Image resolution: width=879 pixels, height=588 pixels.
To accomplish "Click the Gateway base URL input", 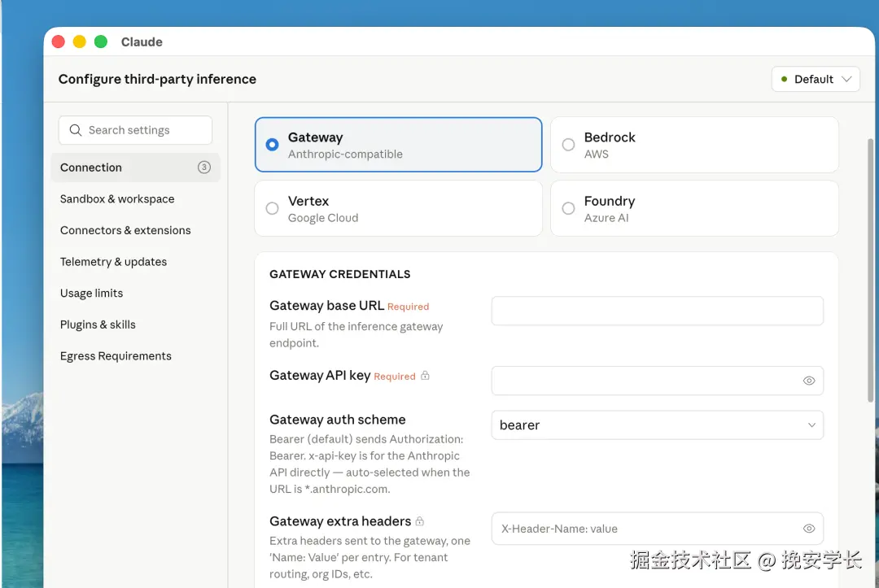I will [x=657, y=311].
